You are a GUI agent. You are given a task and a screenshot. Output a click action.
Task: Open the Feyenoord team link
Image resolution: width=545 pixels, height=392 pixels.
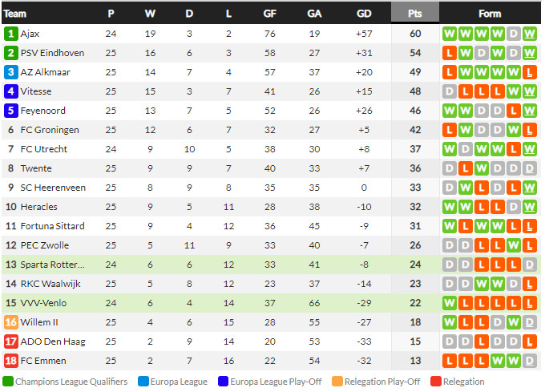point(44,111)
